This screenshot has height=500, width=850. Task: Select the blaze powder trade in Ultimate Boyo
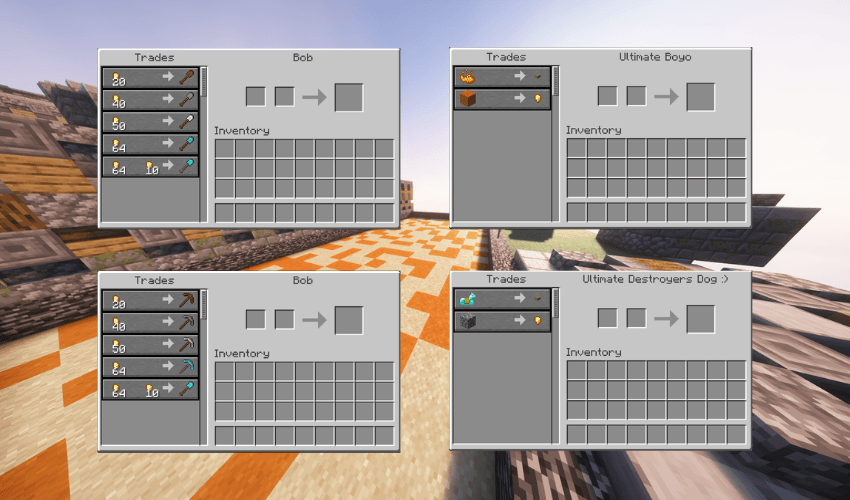pos(503,77)
